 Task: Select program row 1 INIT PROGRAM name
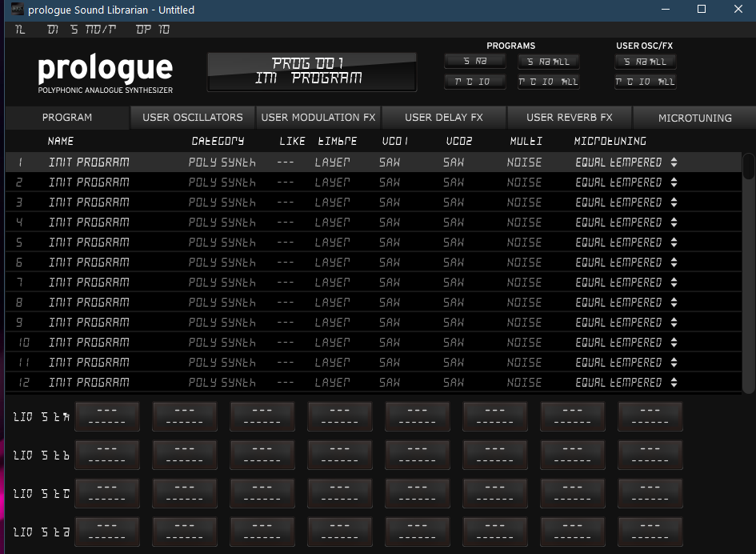click(89, 163)
